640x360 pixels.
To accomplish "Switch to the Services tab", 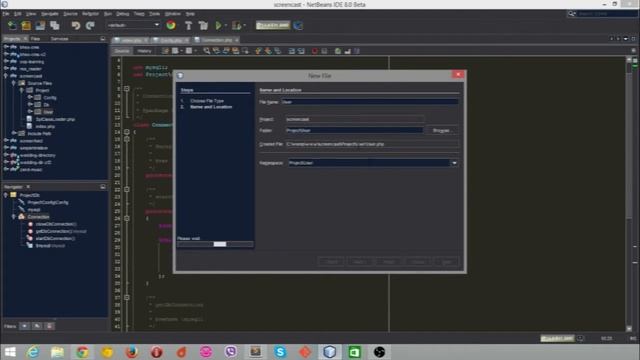I will point(60,39).
